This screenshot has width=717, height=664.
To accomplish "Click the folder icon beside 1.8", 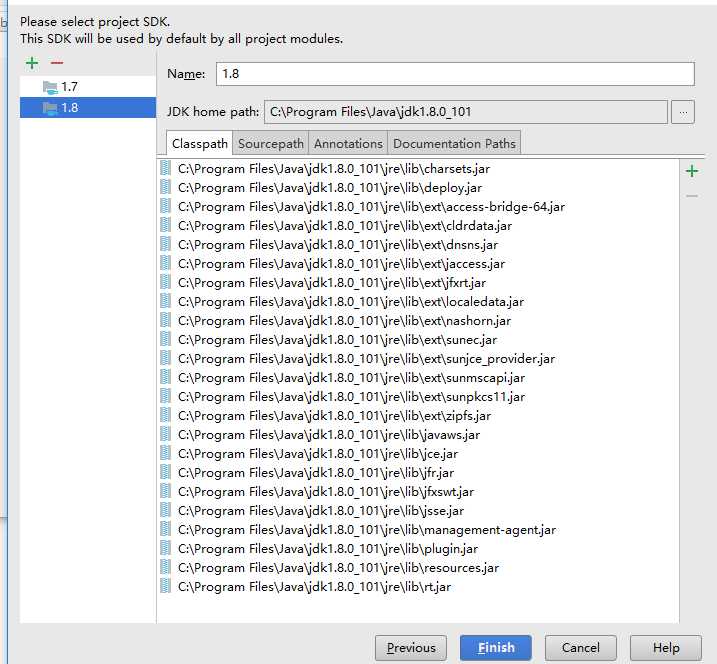I will click(50, 108).
